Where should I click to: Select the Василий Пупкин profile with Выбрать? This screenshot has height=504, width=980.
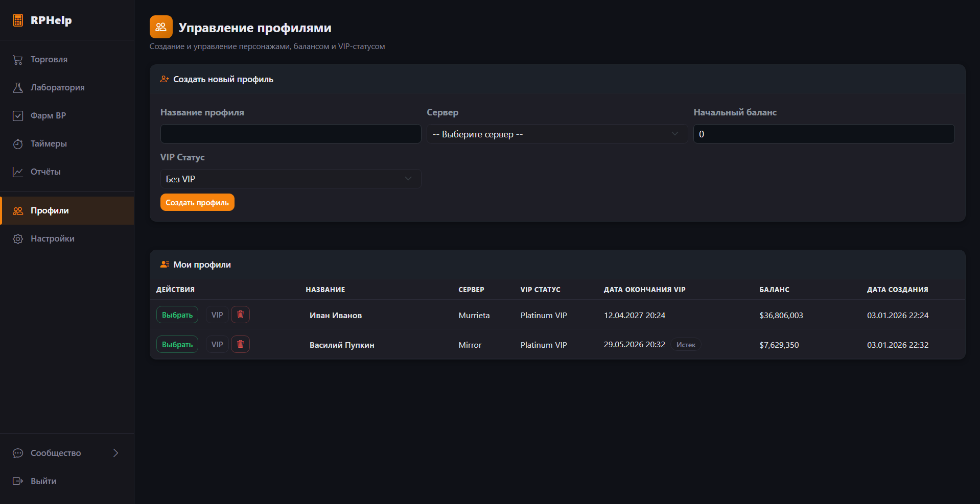pos(177,344)
